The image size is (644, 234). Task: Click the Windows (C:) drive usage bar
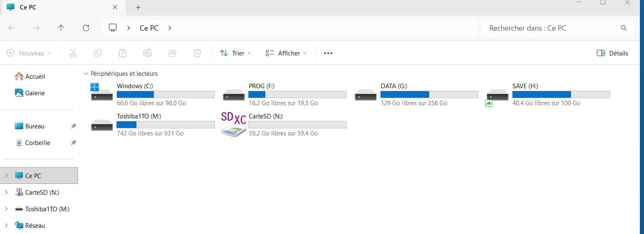coord(165,94)
